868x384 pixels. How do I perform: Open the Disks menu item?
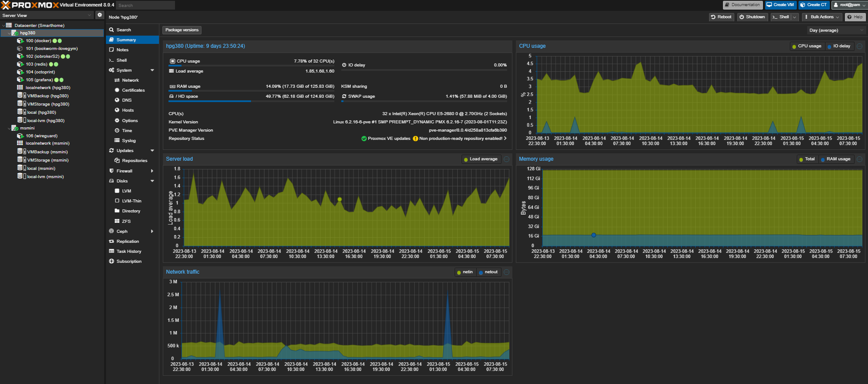[132, 181]
